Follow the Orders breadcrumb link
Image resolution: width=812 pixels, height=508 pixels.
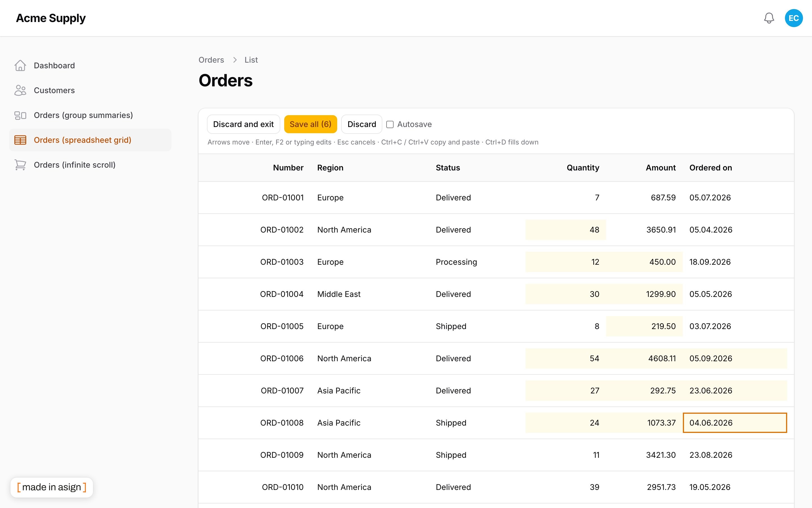point(211,60)
